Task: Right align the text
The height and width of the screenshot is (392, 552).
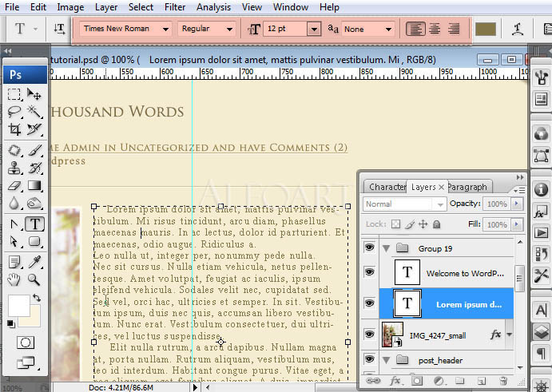Action: (454, 29)
